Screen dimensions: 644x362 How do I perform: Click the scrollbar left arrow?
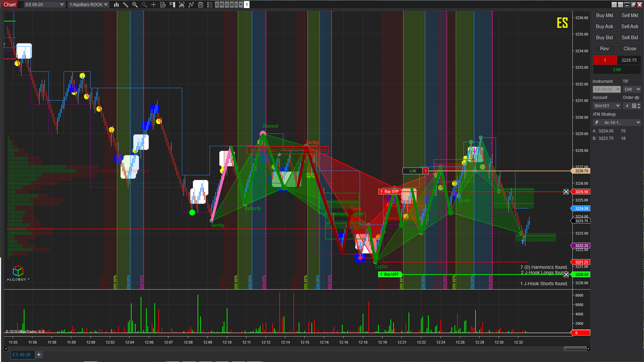coord(6,348)
